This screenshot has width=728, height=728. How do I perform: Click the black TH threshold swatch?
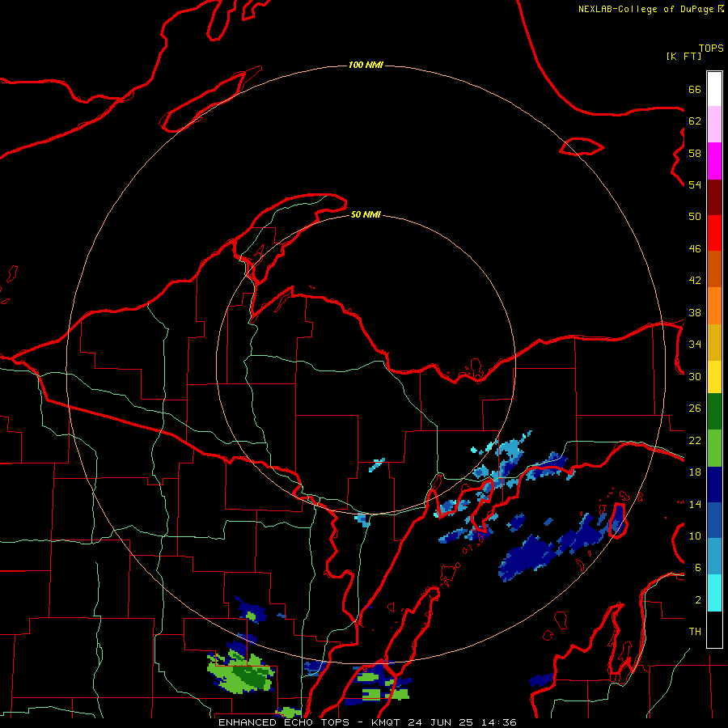(x=714, y=629)
